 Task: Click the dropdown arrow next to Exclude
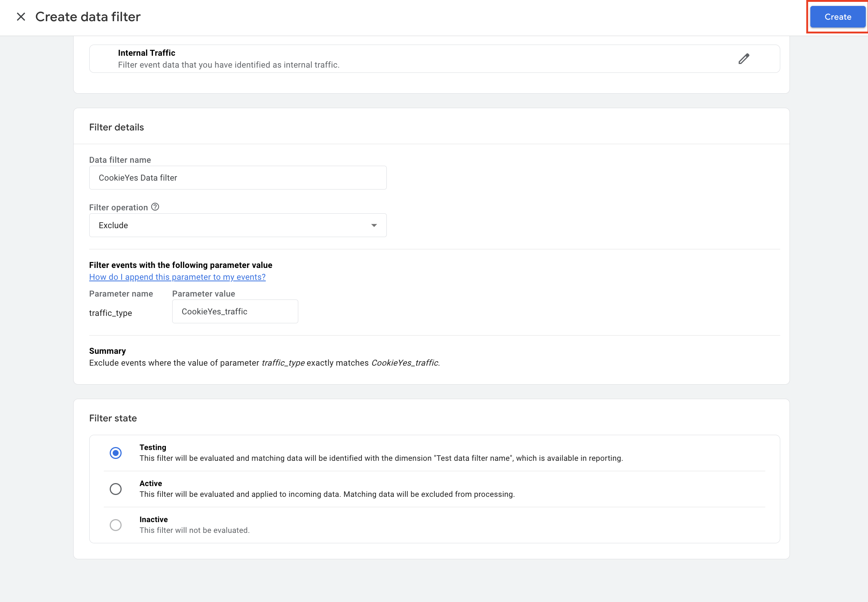click(374, 225)
